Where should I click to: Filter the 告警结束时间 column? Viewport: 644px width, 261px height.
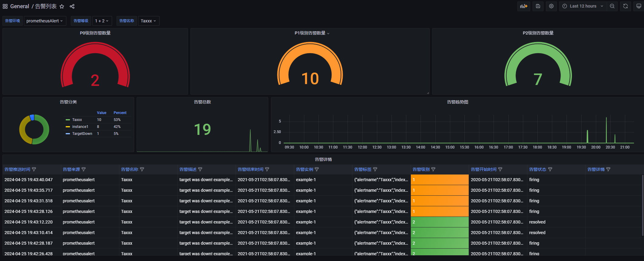pyautogui.click(x=267, y=169)
